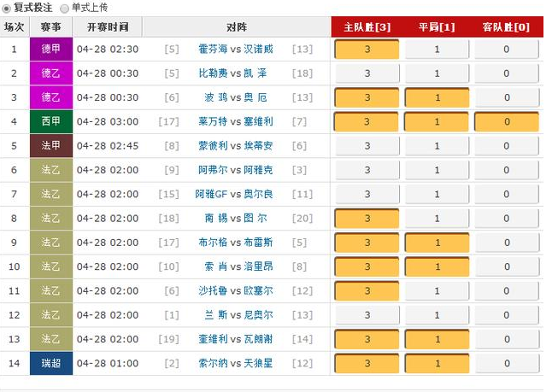Deselect draw 1 for 索尔纳 vs 天狼星
The height and width of the screenshot is (392, 558).
(x=437, y=364)
